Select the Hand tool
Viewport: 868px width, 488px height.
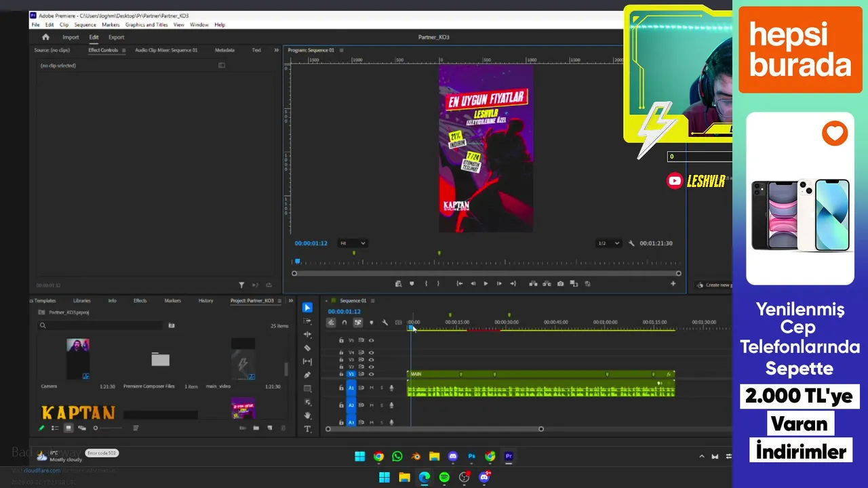pos(307,415)
